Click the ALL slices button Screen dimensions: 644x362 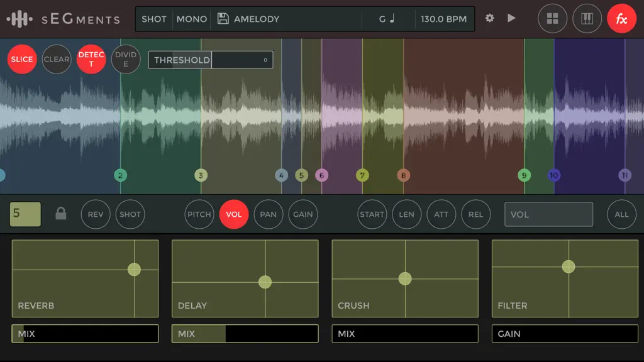click(621, 214)
